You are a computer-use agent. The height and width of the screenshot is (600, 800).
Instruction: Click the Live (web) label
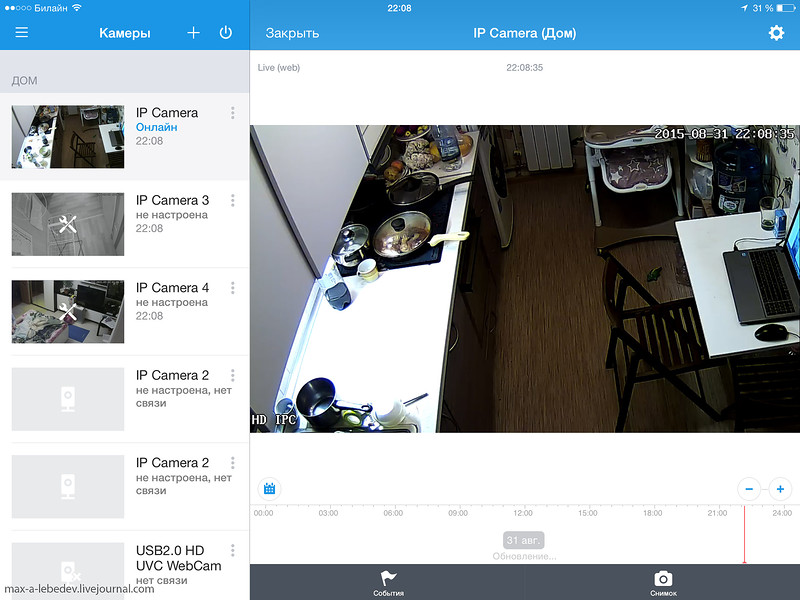pyautogui.click(x=279, y=67)
